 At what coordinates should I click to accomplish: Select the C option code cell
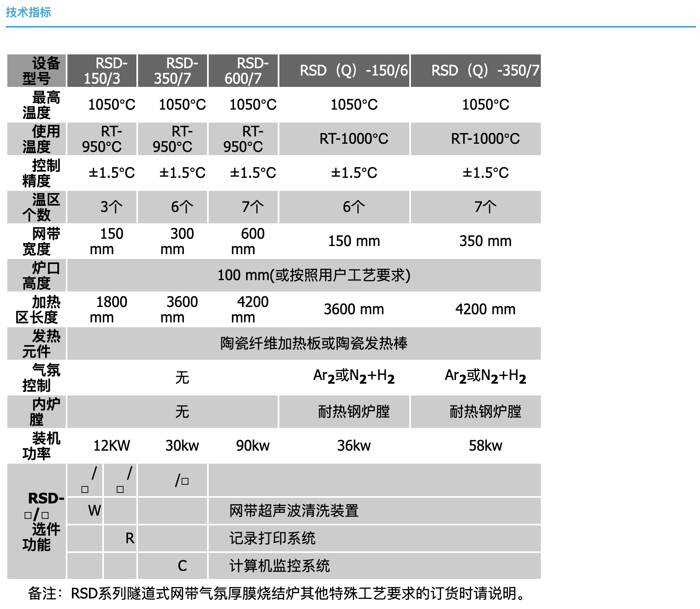182,566
